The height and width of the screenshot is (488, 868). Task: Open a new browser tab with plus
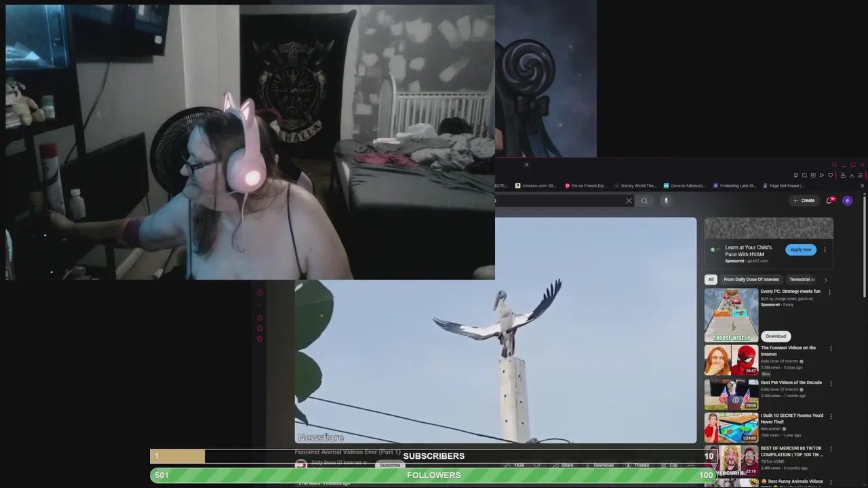[x=526, y=164]
